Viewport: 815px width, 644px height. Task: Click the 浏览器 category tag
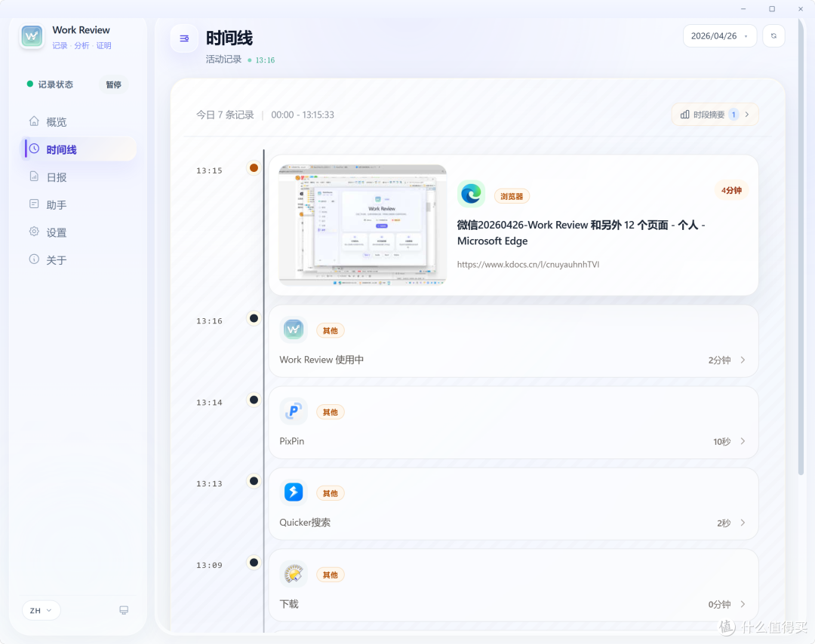[x=512, y=196]
